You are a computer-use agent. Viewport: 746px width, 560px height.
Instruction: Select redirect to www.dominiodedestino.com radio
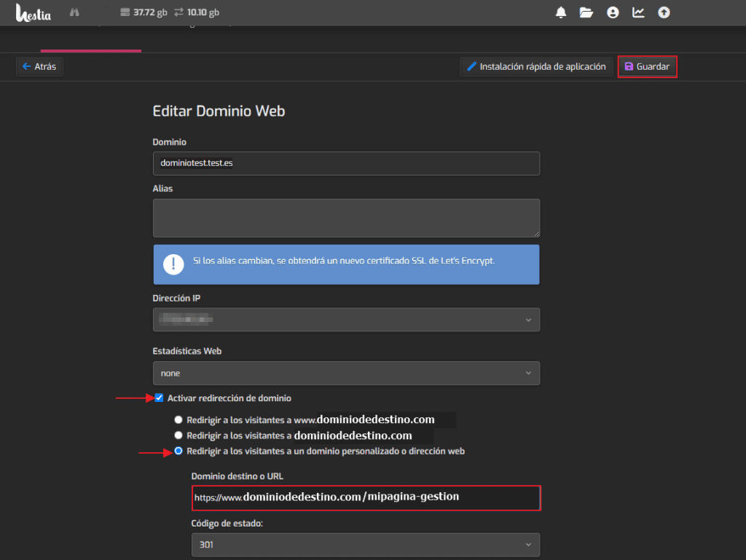point(178,419)
